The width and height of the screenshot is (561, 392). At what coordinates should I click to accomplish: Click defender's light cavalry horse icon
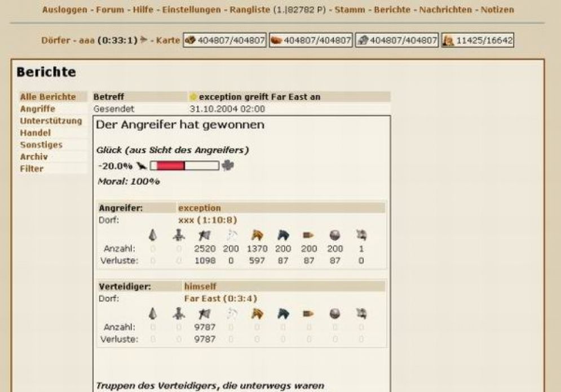click(257, 314)
